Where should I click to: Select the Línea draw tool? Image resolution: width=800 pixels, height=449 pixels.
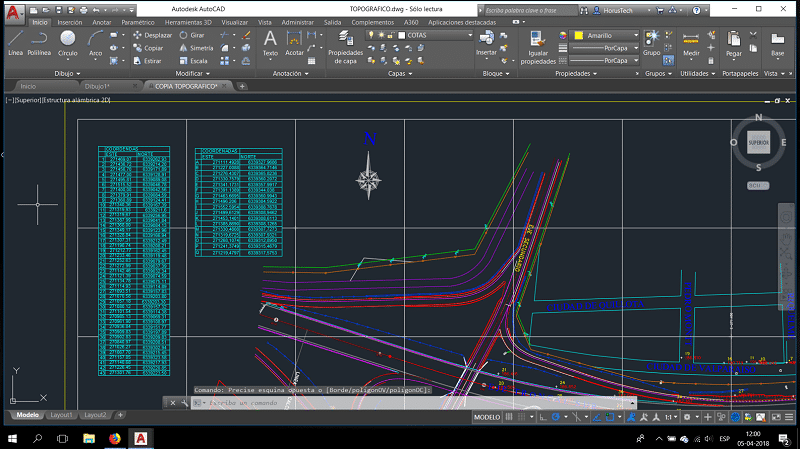(x=15, y=43)
